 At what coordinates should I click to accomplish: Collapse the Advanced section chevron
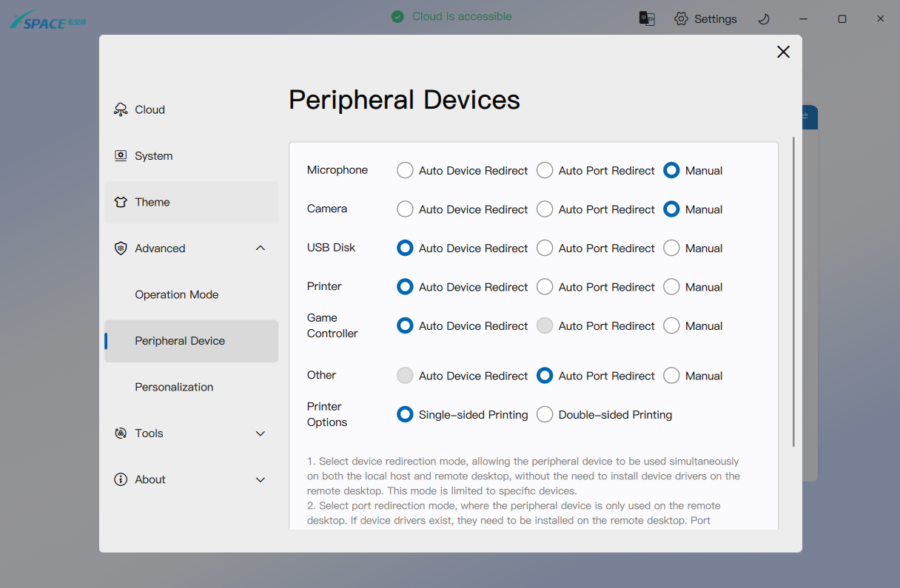[x=261, y=249]
